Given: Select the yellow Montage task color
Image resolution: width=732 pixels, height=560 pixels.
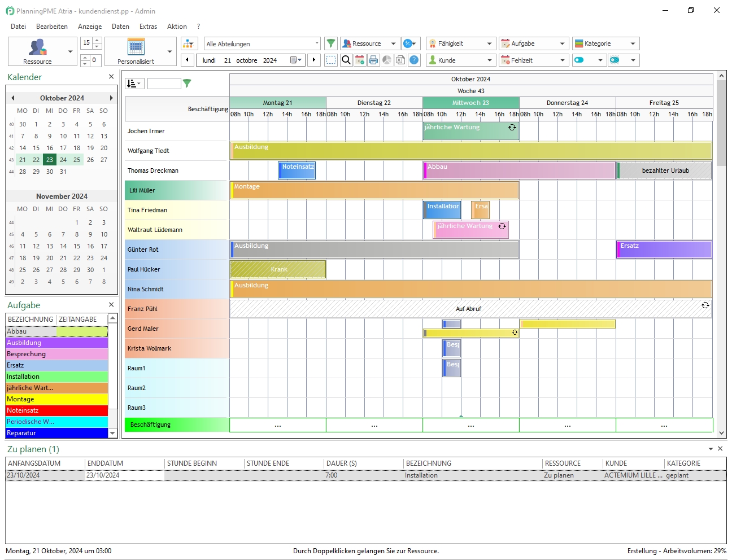Looking at the screenshot, I should coord(56,399).
